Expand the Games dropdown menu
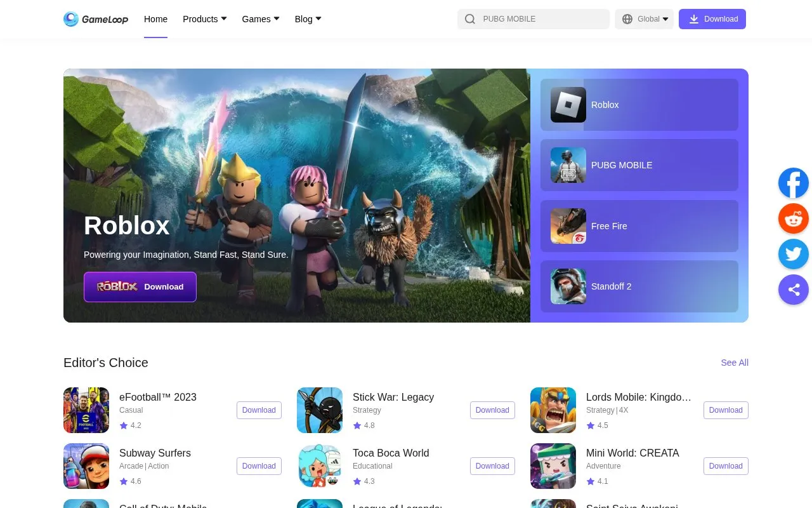This screenshot has height=508, width=812. [261, 19]
